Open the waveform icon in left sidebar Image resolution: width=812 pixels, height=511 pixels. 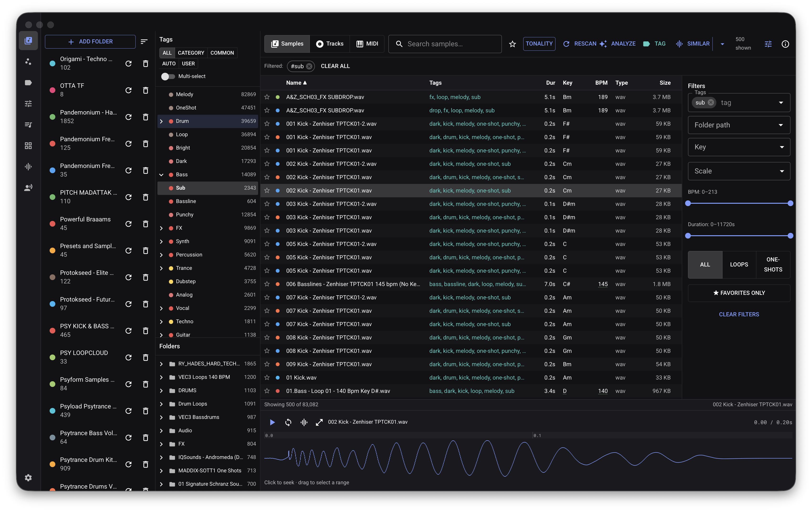click(x=28, y=166)
